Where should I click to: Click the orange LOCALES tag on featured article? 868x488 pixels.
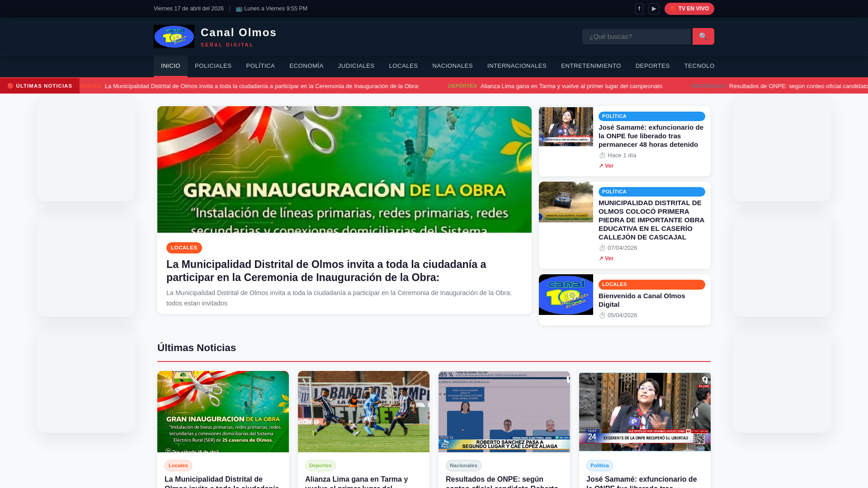pyautogui.click(x=184, y=248)
